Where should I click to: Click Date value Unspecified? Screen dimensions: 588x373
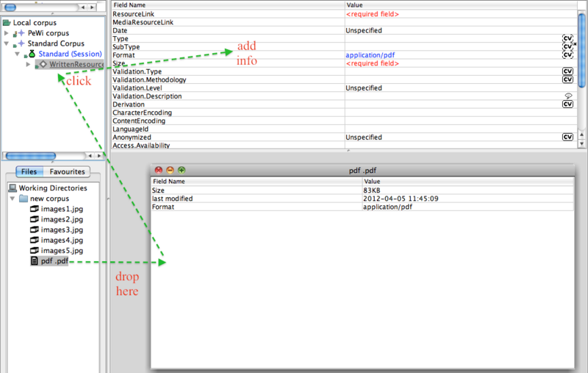[364, 30]
